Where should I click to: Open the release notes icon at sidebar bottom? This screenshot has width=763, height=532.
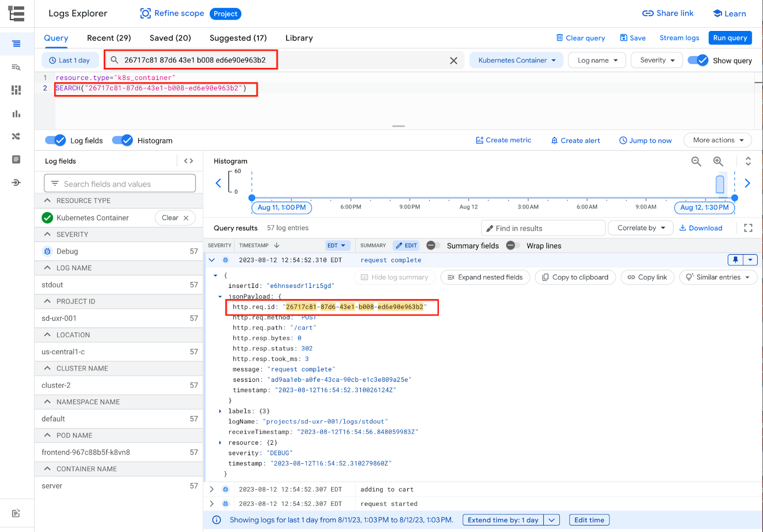coord(16,513)
